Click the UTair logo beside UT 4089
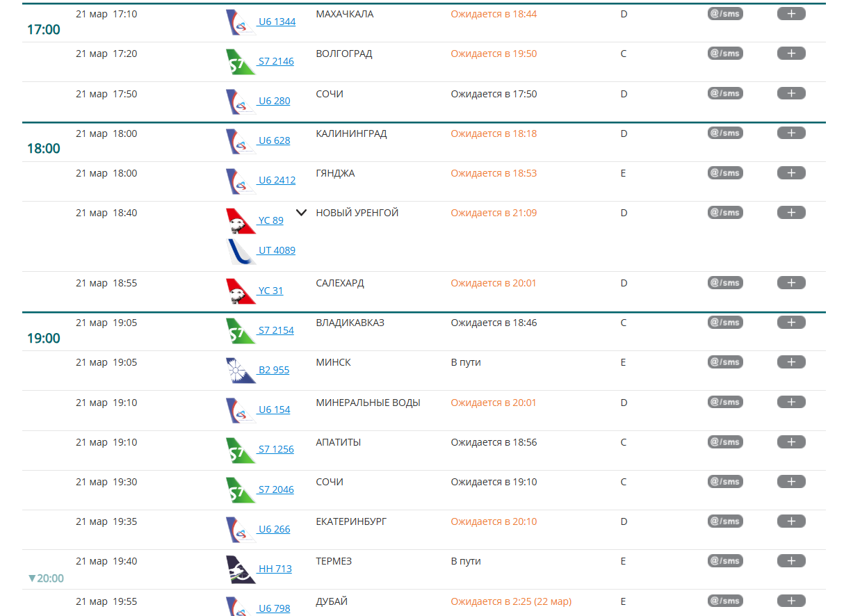Screen dimensions: 844x616 point(241,251)
